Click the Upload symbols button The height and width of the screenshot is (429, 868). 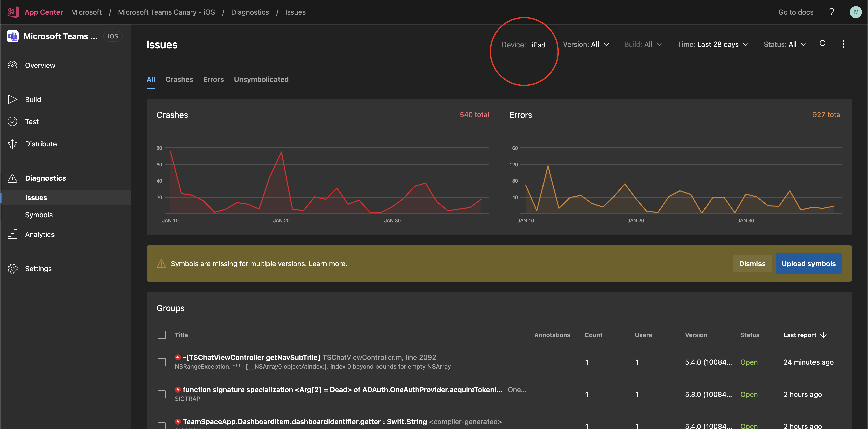[809, 263]
